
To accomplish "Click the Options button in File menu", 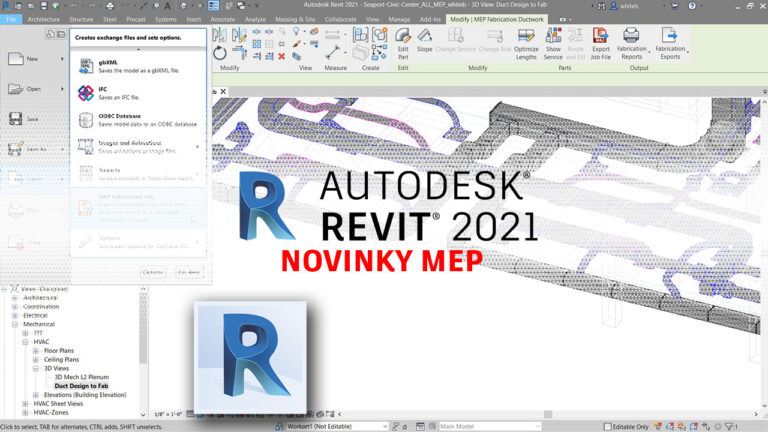I will click(x=153, y=272).
